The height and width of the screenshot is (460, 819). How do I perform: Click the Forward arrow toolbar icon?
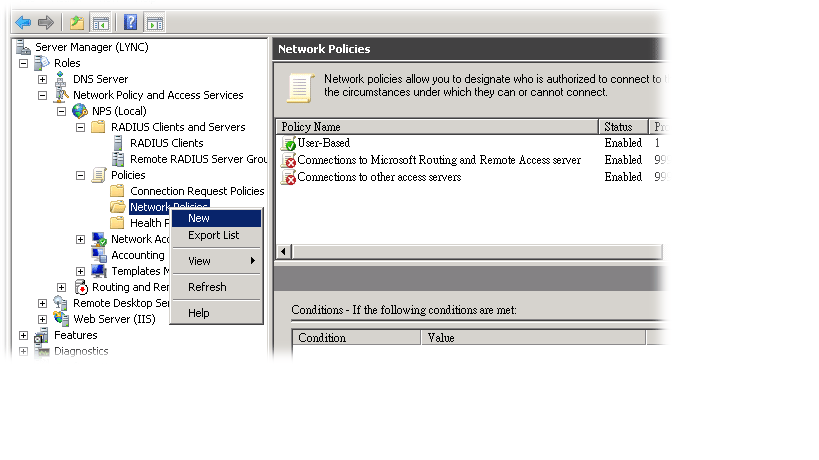pyautogui.click(x=45, y=22)
